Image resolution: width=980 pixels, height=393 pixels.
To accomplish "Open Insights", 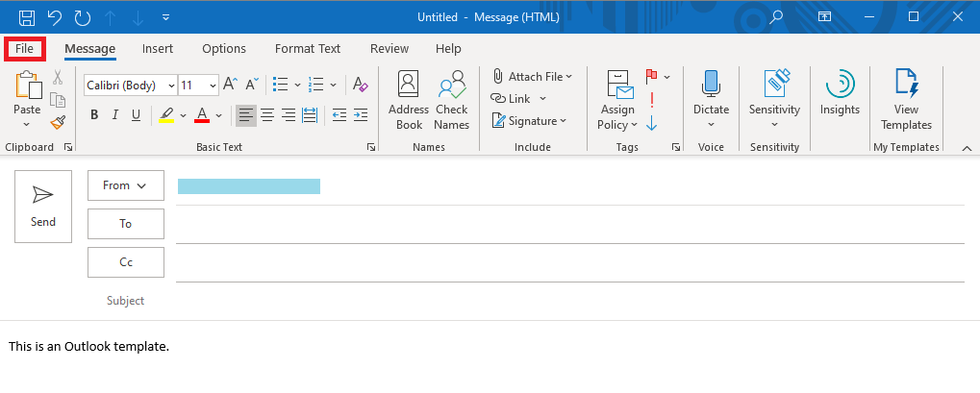I will 840,94.
